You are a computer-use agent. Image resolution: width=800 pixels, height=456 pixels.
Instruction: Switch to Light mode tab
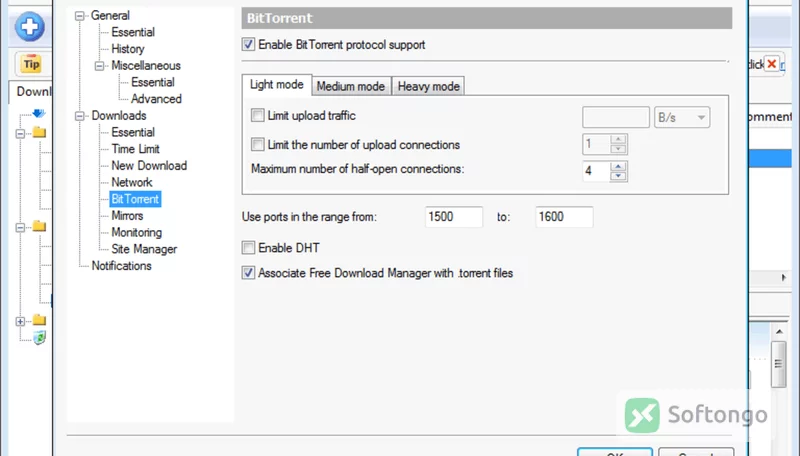click(277, 85)
